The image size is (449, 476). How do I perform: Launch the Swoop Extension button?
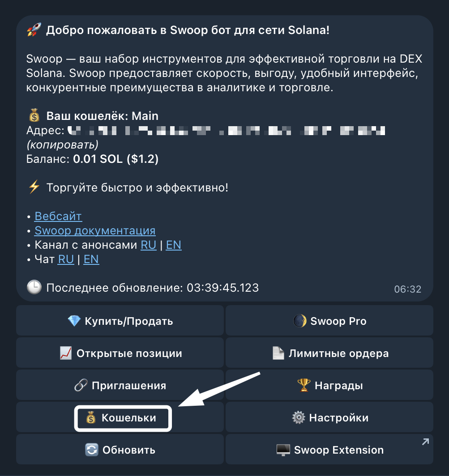[x=329, y=450]
